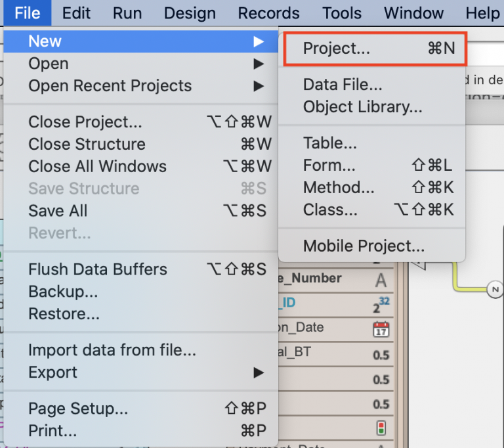Expand the Open submenu arrow
This screenshot has width=504, height=448.
pos(259,64)
